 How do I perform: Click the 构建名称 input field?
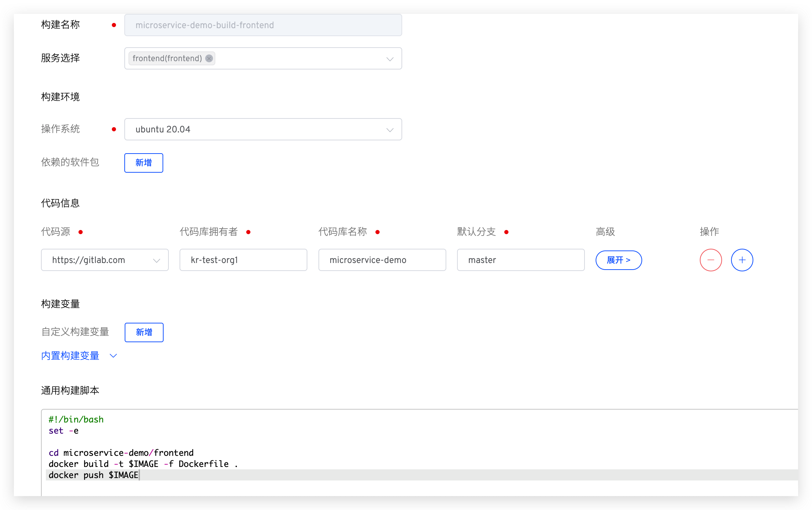[x=263, y=25]
